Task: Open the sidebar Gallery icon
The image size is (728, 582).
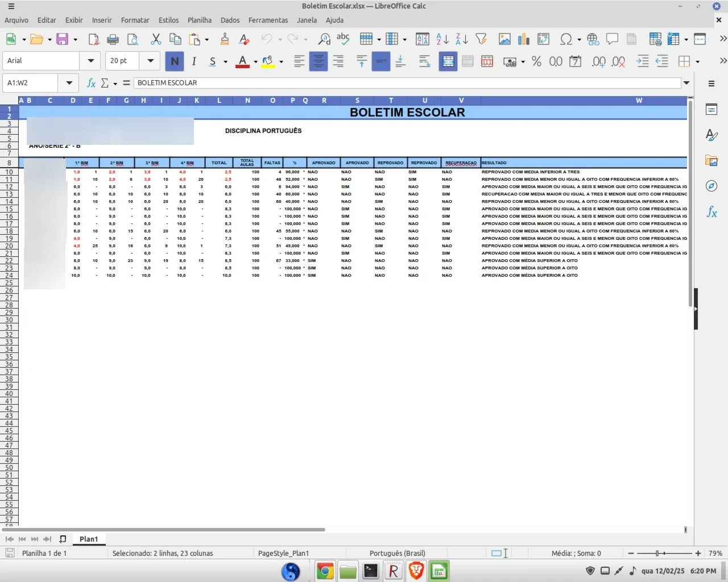Action: click(x=712, y=160)
